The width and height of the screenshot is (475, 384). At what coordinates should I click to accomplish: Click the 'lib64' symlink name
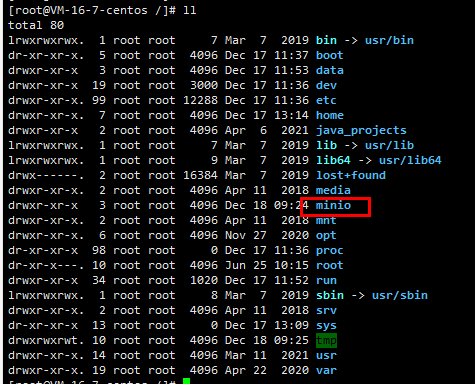click(333, 160)
